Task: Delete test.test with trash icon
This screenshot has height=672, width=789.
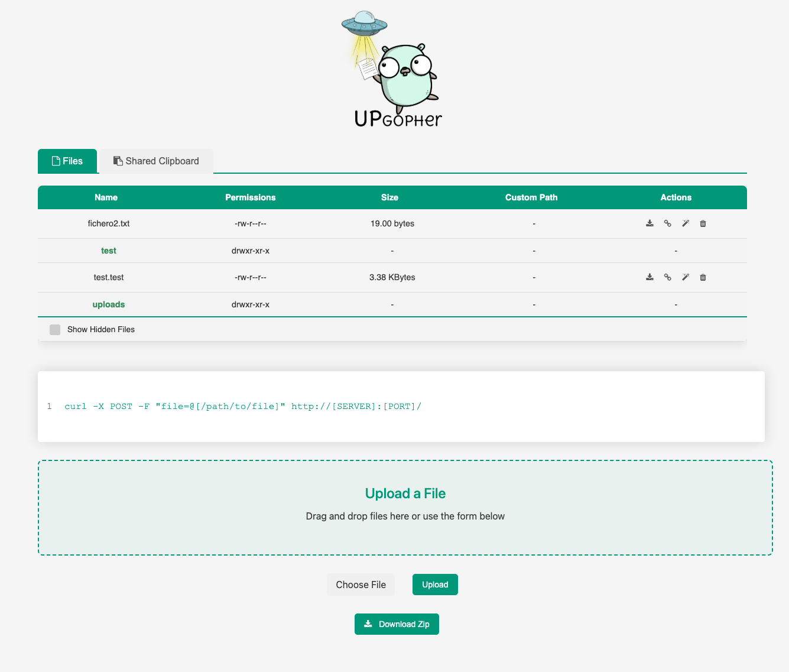Action: (x=703, y=277)
